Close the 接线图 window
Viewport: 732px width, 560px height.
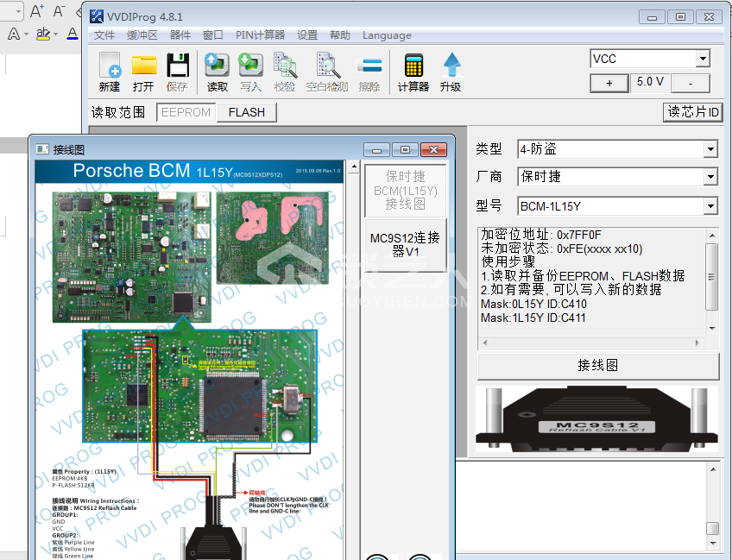433,150
